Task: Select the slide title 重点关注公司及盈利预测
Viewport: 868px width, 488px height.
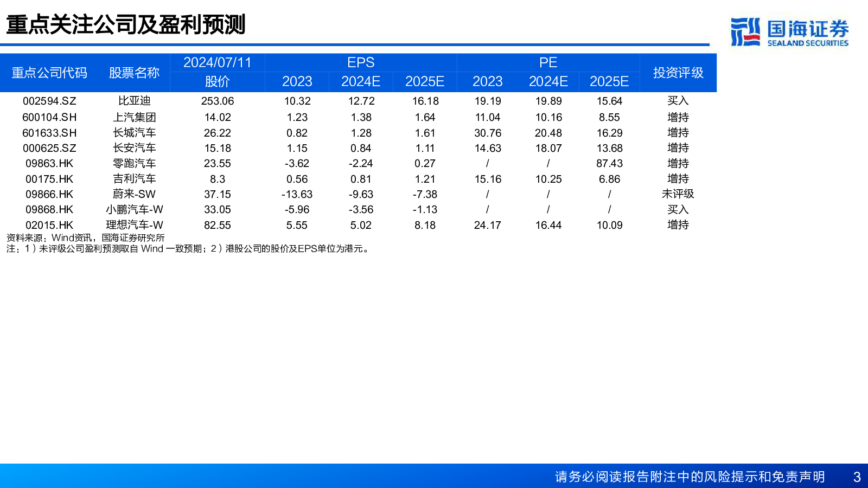Action: (126, 25)
